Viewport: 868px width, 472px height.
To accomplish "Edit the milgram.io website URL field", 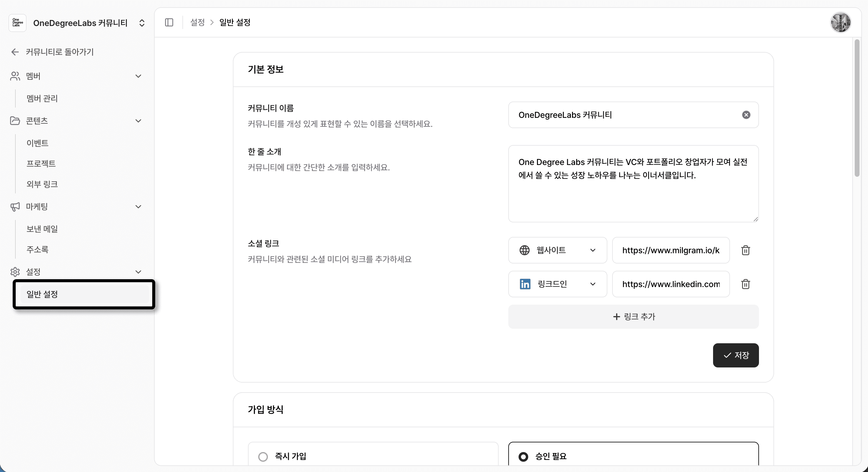I will coord(671,250).
